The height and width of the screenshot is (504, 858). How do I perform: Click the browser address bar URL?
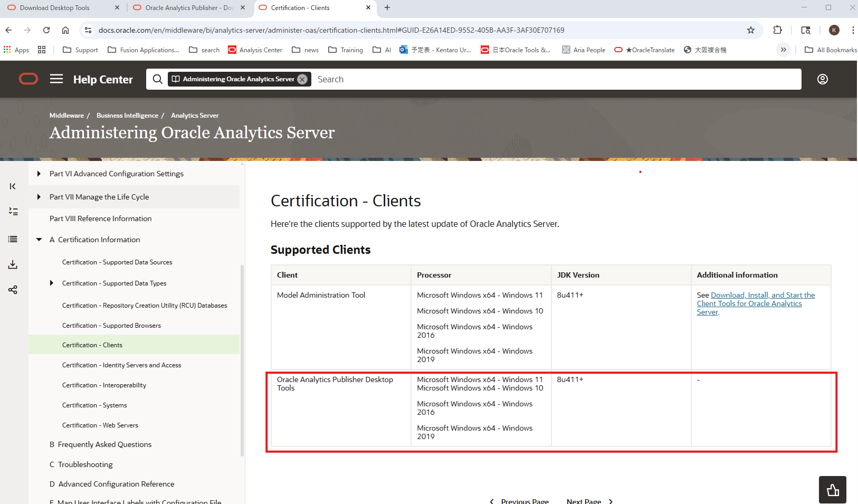pyautogui.click(x=331, y=30)
